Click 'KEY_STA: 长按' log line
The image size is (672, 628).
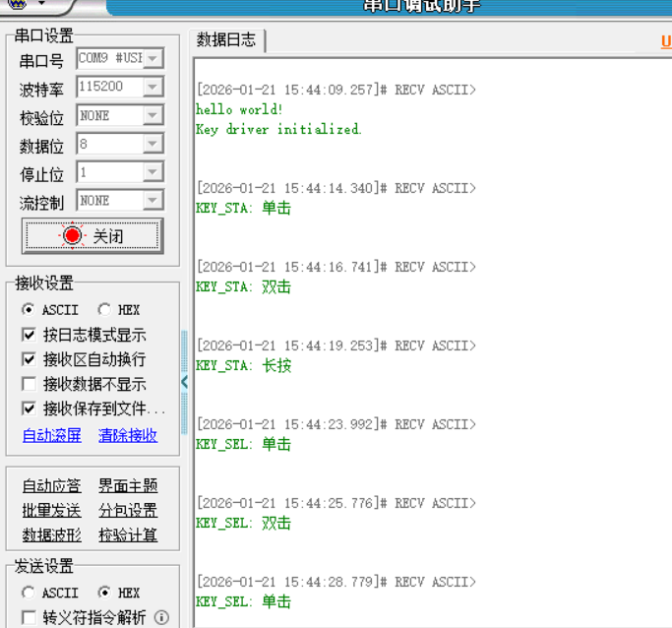[x=243, y=365]
